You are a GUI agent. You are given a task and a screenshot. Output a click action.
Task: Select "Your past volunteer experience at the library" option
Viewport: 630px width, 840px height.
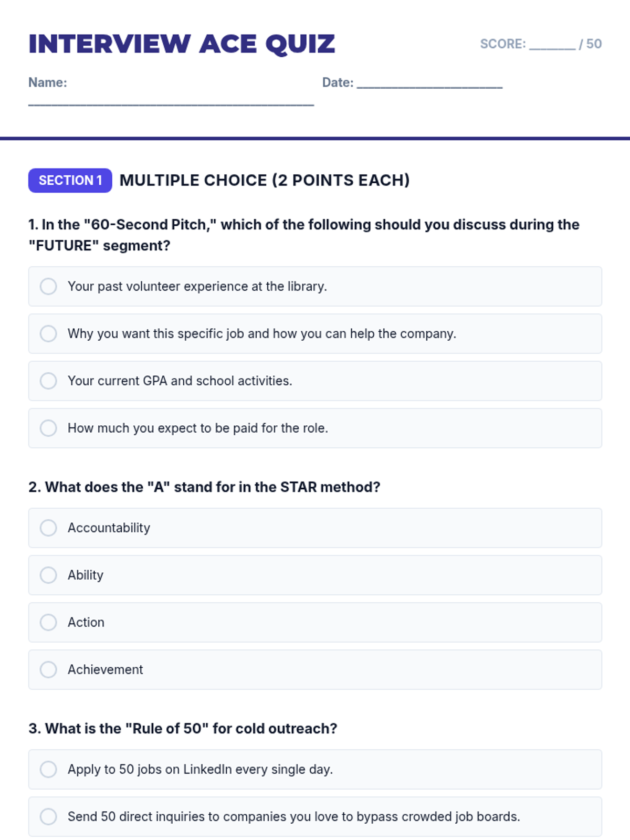[x=48, y=287]
